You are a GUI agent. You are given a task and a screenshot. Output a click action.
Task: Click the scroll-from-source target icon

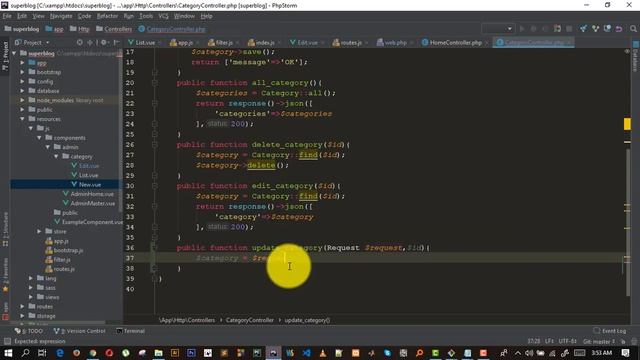click(x=80, y=42)
